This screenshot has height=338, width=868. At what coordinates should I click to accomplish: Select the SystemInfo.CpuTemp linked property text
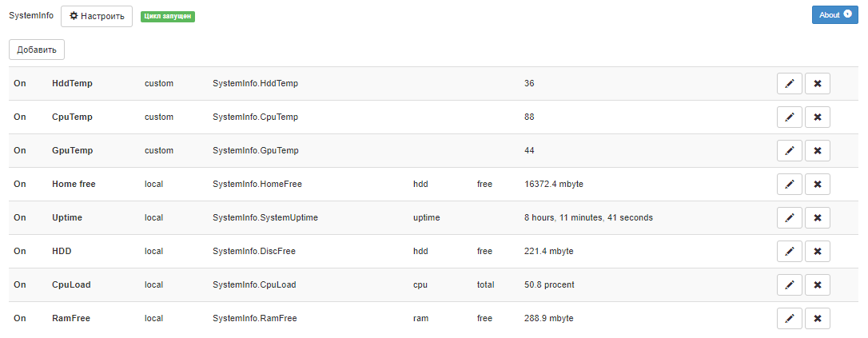(255, 117)
